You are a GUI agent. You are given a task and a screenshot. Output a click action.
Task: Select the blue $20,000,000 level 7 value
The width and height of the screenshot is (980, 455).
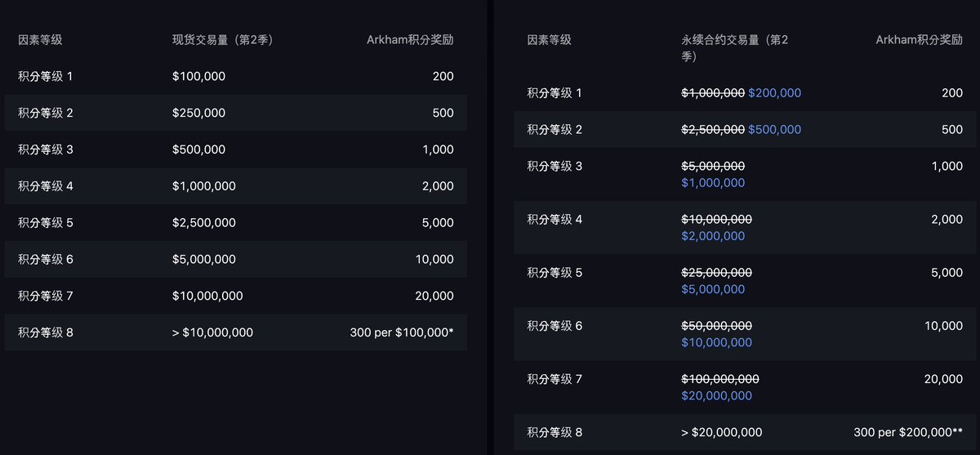coord(716,395)
